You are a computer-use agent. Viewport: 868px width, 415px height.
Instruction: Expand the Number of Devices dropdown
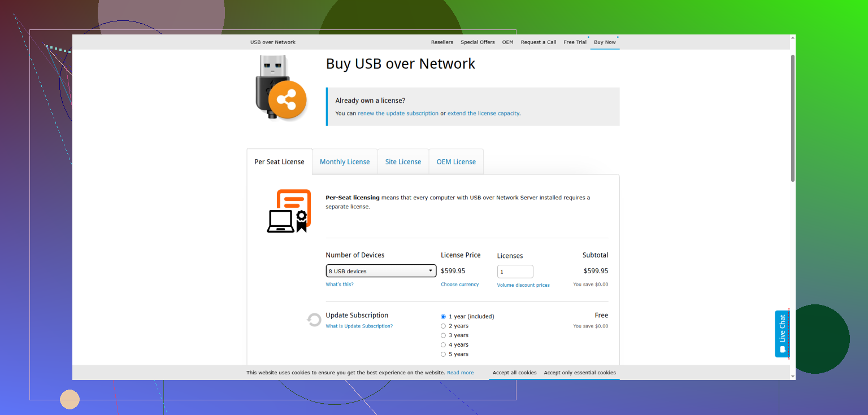(x=381, y=271)
